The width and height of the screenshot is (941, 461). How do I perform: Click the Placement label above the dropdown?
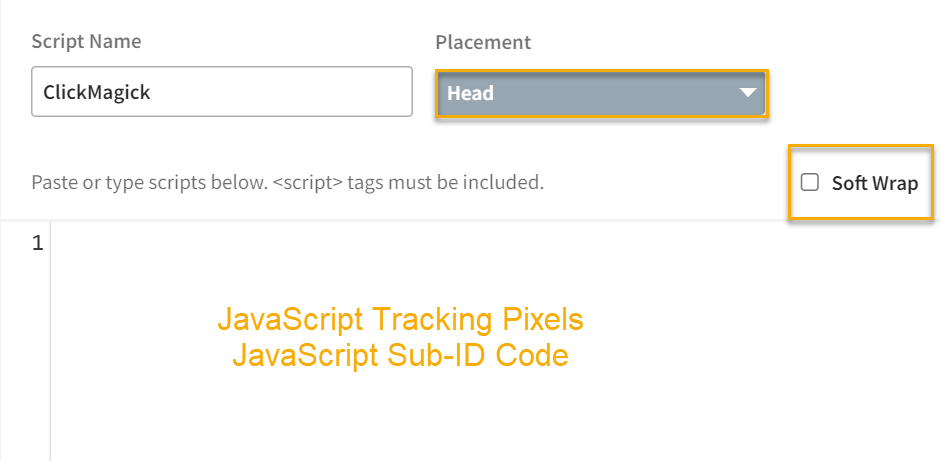coord(483,42)
